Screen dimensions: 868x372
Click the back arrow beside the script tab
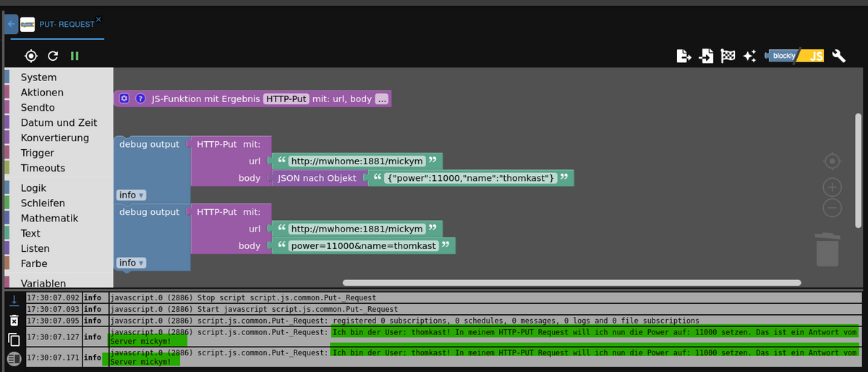tap(11, 24)
